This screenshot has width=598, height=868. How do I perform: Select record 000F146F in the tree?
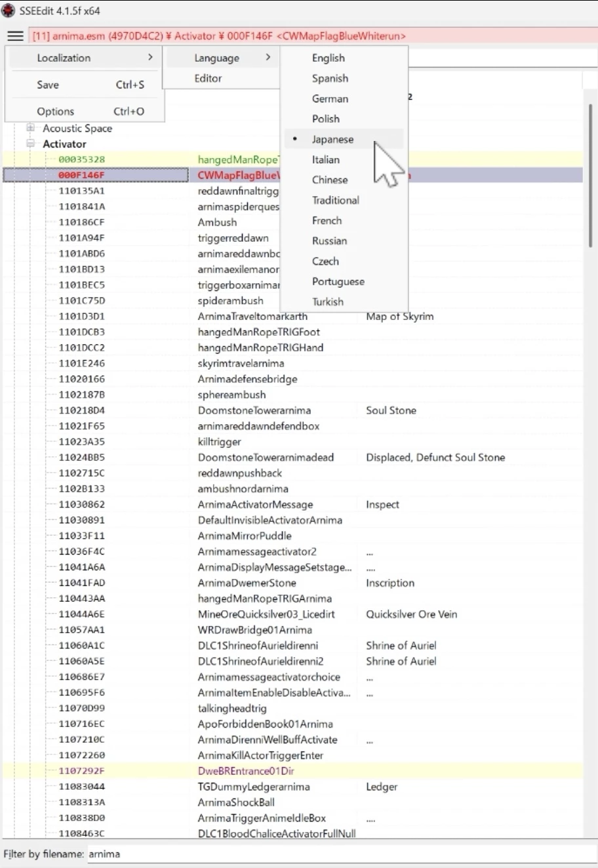[x=81, y=175]
